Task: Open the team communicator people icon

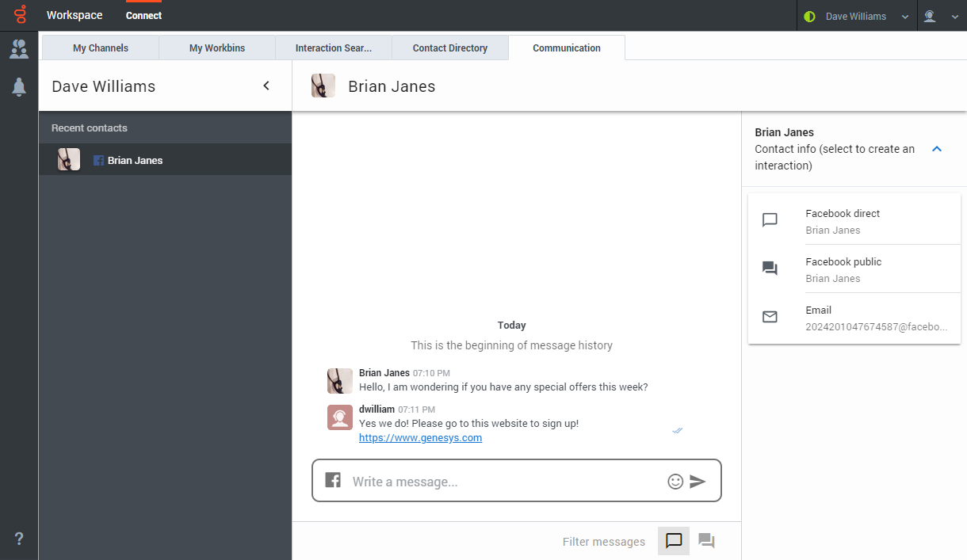Action: click(19, 50)
